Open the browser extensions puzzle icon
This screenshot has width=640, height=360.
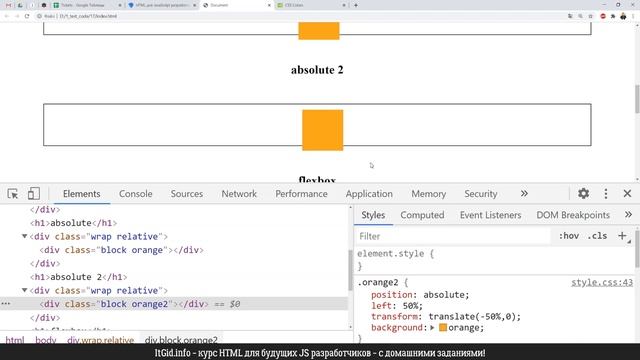point(613,16)
